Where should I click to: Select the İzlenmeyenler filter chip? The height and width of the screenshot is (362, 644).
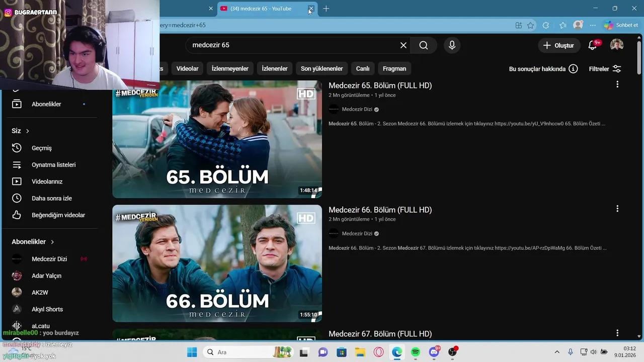click(x=230, y=68)
